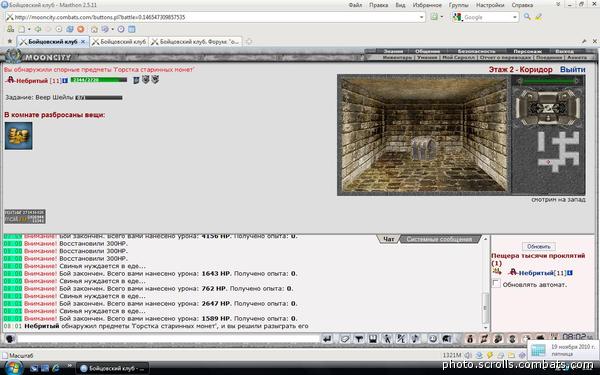This screenshot has height=375, width=600.
Task: Click the helmet icon in chat toolbar
Action: (x=447, y=339)
